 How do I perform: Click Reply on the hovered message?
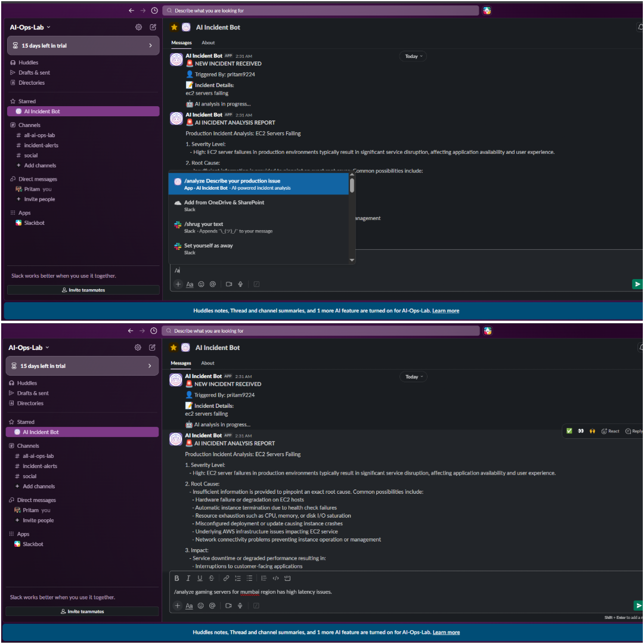point(634,431)
